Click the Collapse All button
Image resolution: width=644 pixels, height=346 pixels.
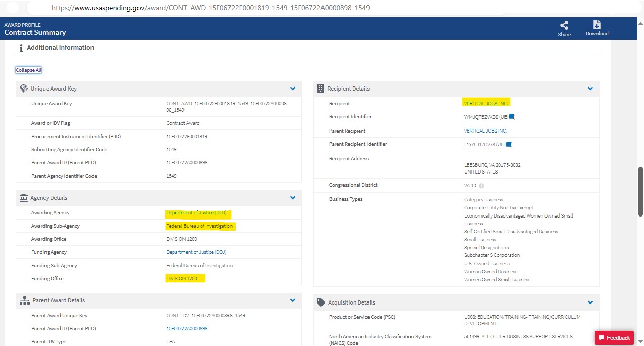tap(28, 70)
